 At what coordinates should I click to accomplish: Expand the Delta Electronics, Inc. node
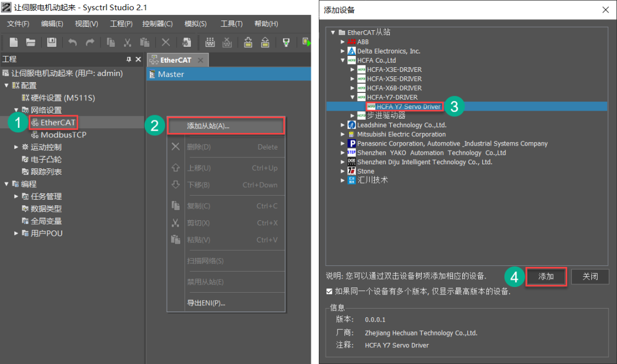tap(343, 51)
